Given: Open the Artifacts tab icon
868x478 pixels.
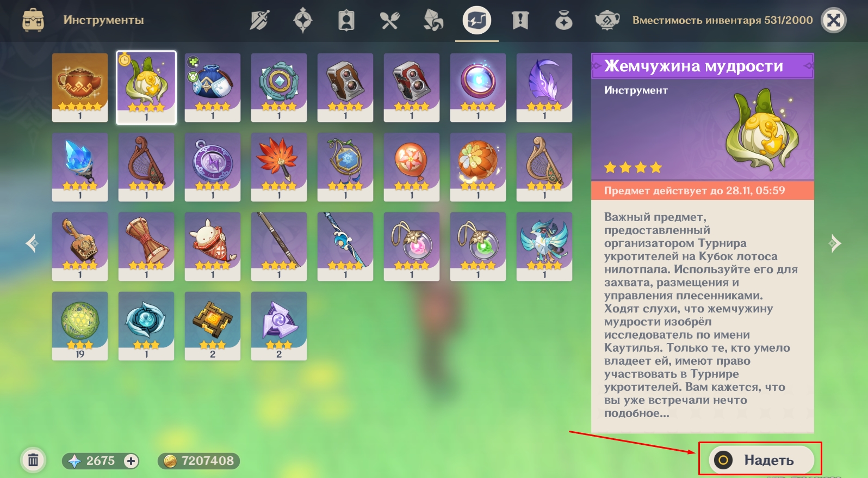Looking at the screenshot, I should pyautogui.click(x=303, y=21).
